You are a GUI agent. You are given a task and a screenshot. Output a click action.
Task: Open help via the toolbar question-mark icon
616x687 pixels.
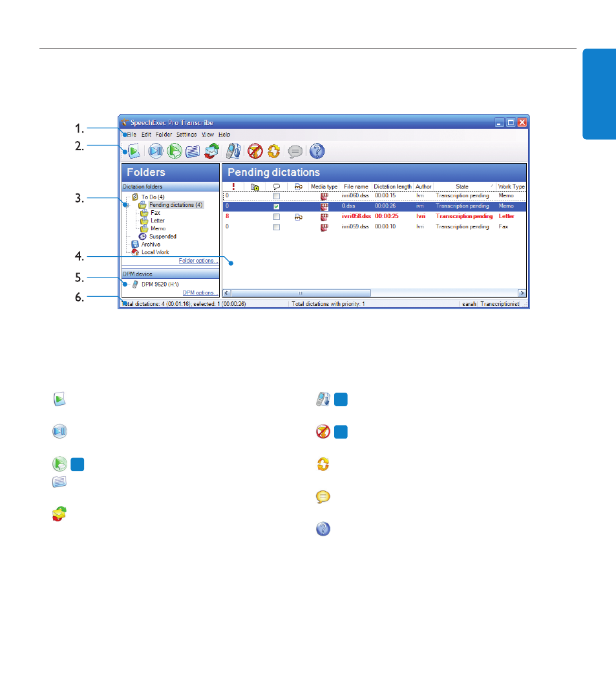317,151
